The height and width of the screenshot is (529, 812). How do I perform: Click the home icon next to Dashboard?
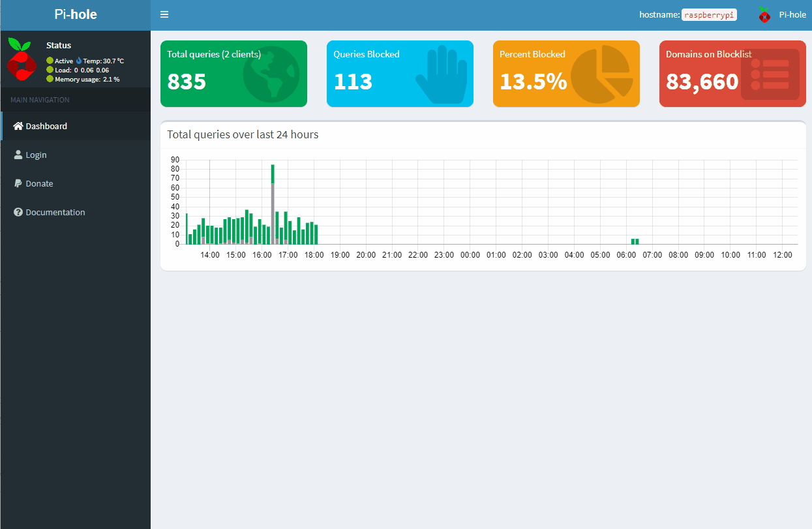(x=20, y=126)
